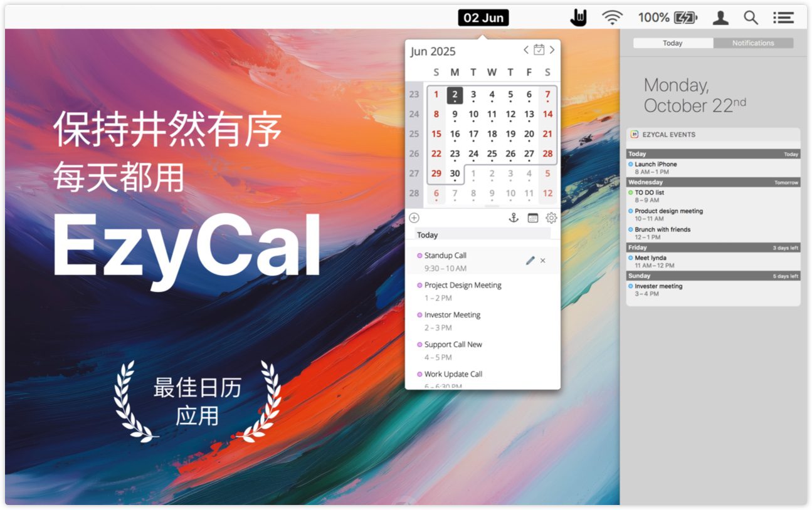
Task: Delete Standup Call with X icon
Action: click(x=543, y=261)
